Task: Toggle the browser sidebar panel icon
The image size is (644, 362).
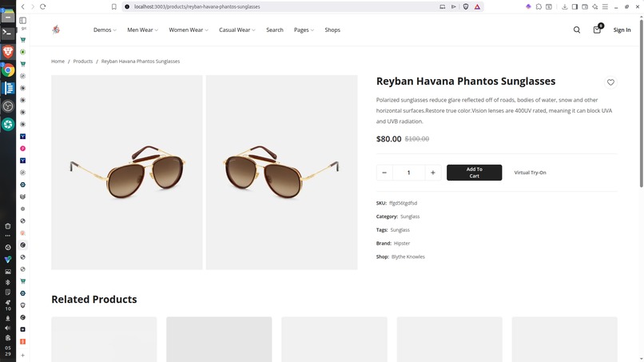Action: click(x=574, y=6)
